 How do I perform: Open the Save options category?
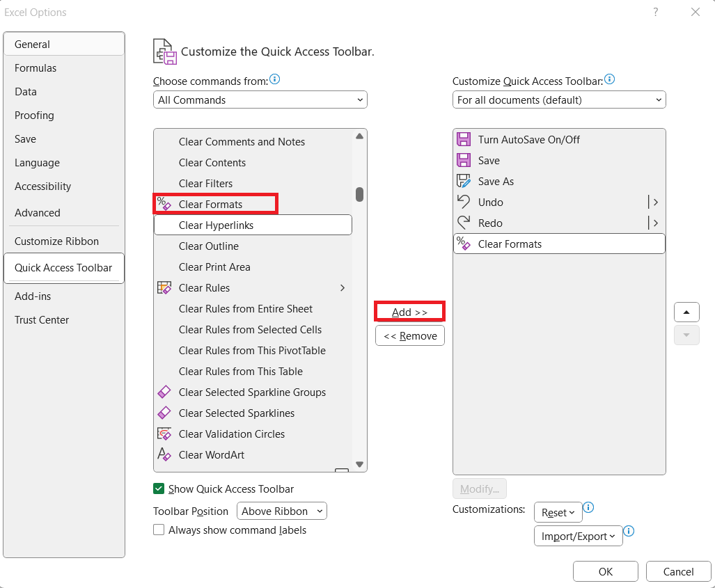pos(64,139)
